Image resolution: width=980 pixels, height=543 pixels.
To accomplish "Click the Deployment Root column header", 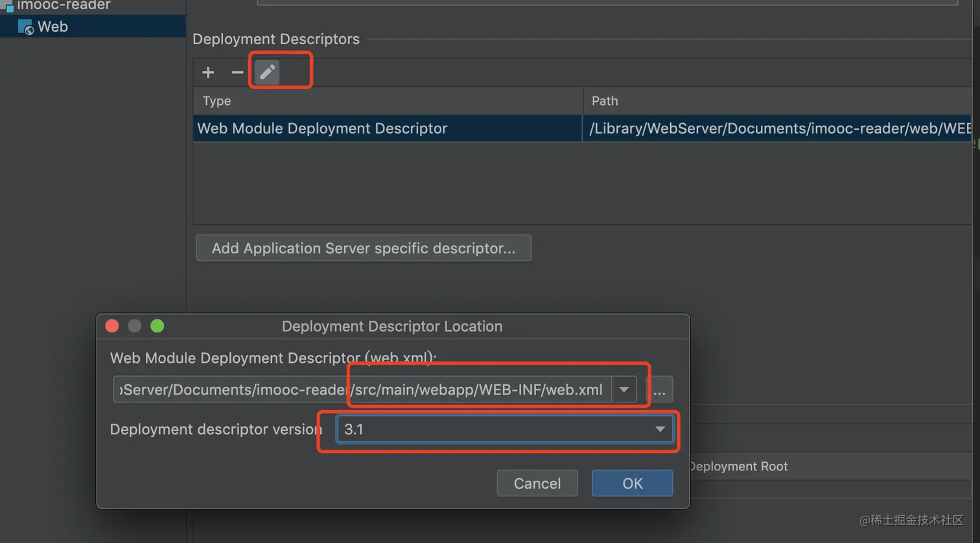I will tap(739, 467).
